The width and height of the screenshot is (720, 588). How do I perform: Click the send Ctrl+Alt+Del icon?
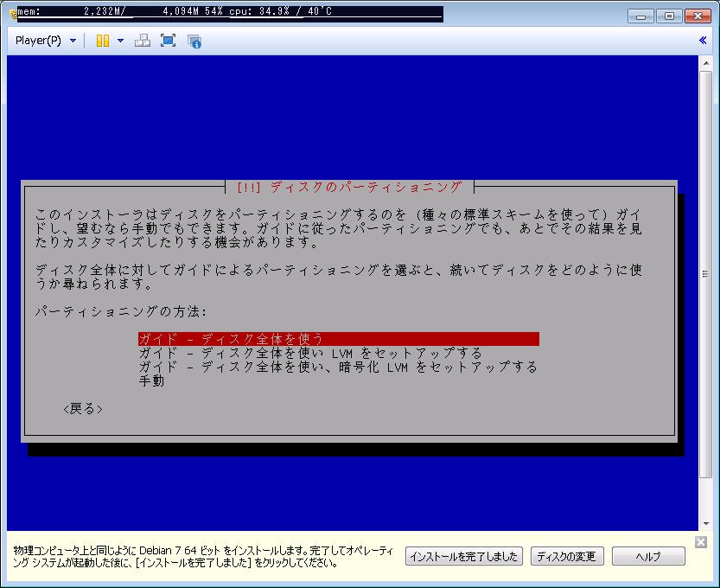pos(143,41)
